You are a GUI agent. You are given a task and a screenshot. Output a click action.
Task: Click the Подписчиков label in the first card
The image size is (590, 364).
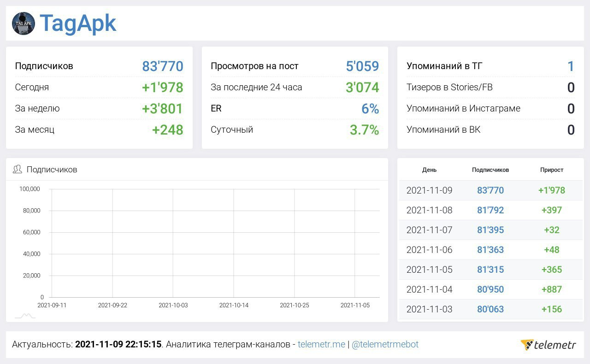pos(44,66)
